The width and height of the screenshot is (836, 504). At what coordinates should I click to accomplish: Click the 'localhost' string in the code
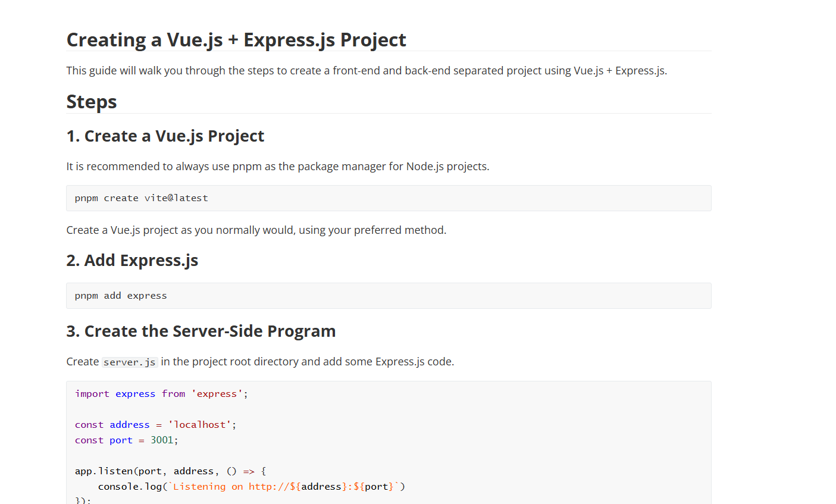(x=199, y=425)
